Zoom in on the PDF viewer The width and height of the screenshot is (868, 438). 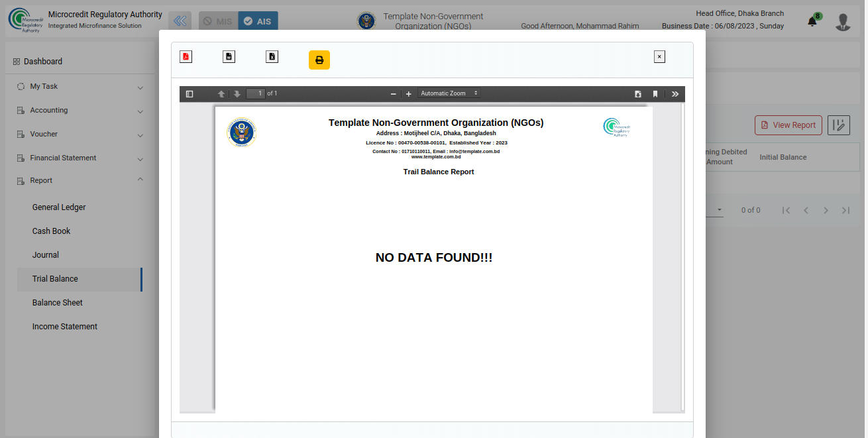tap(409, 94)
